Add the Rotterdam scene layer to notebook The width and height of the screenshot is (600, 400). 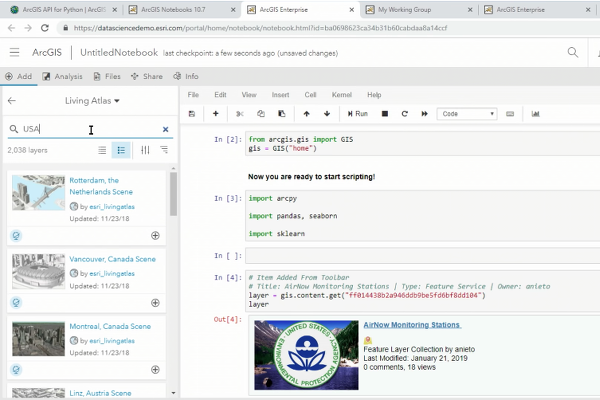[x=155, y=235]
